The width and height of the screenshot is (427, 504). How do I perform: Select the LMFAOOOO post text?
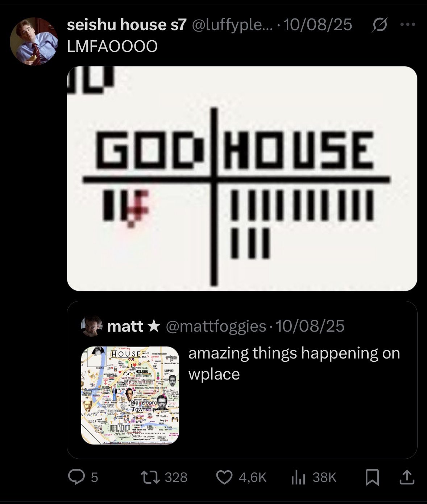tap(112, 46)
